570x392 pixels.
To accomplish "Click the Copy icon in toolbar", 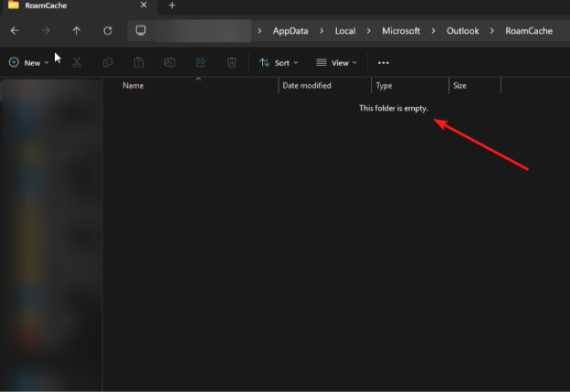I will click(x=108, y=63).
